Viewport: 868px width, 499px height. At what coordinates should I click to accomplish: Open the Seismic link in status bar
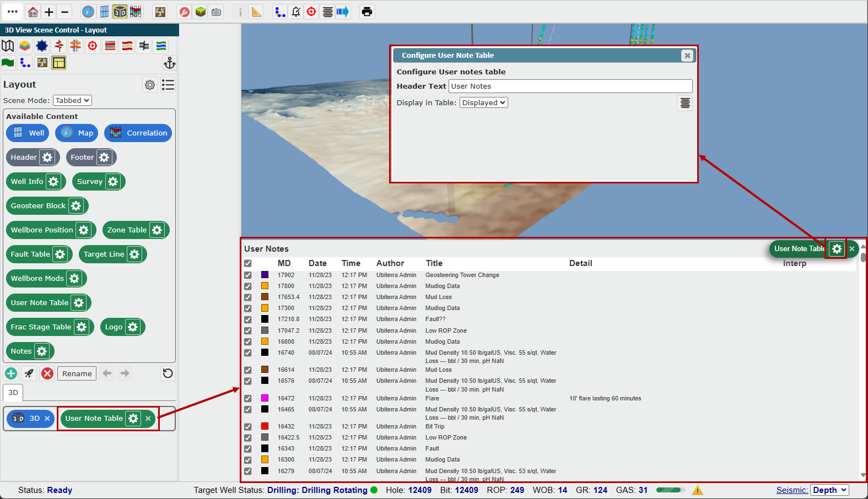pyautogui.click(x=792, y=490)
